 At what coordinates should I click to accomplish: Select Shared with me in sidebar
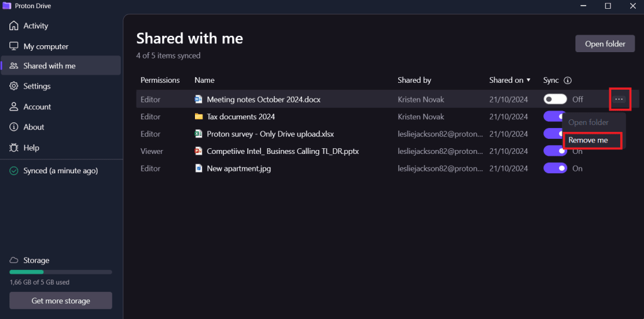tap(61, 65)
